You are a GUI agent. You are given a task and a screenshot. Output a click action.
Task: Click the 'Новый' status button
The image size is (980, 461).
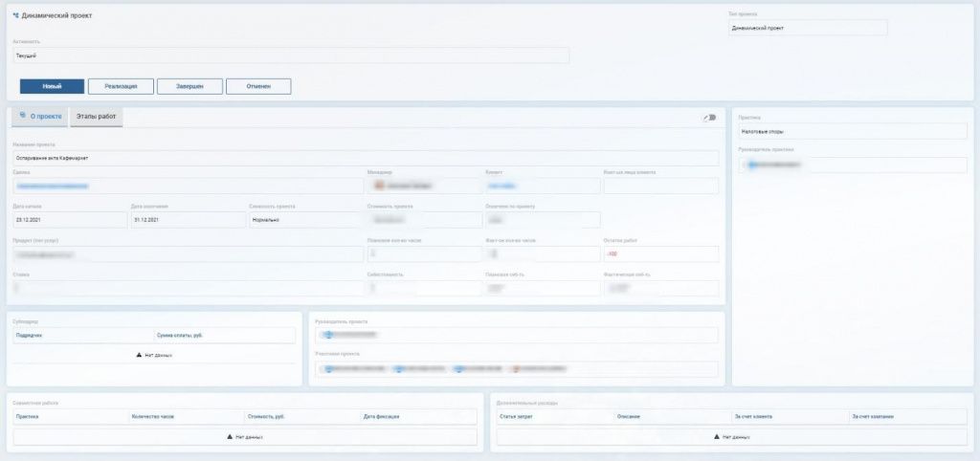52,86
